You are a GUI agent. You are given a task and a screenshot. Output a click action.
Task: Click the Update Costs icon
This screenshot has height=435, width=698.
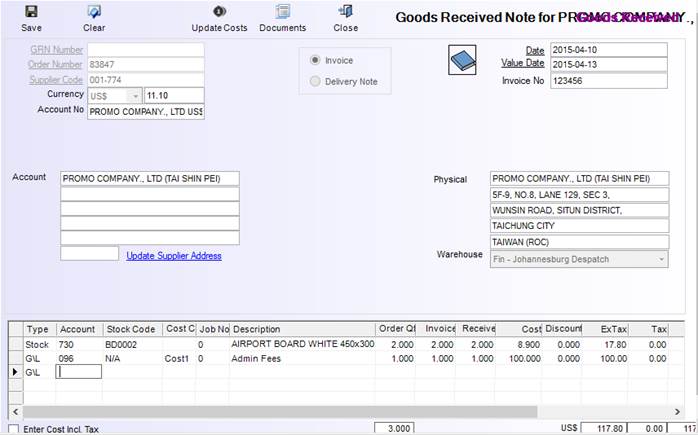pyautogui.click(x=219, y=12)
